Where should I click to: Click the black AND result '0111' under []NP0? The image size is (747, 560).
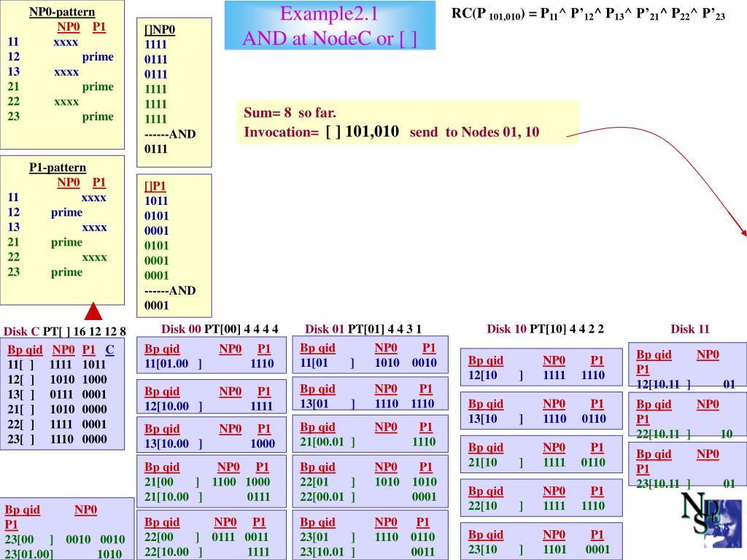point(156,149)
